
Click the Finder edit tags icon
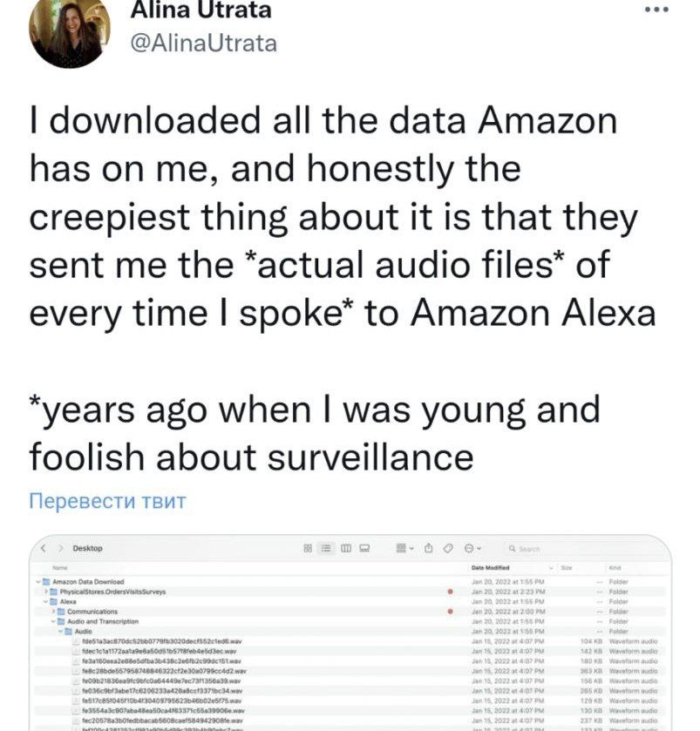pyautogui.click(x=447, y=548)
